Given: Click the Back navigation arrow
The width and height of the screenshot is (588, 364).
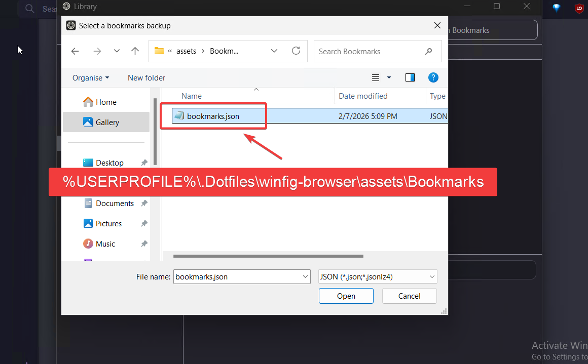Looking at the screenshot, I should point(75,51).
